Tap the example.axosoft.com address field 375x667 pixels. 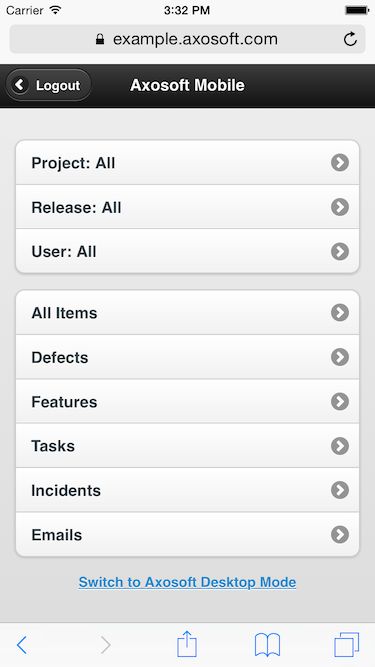click(x=188, y=39)
